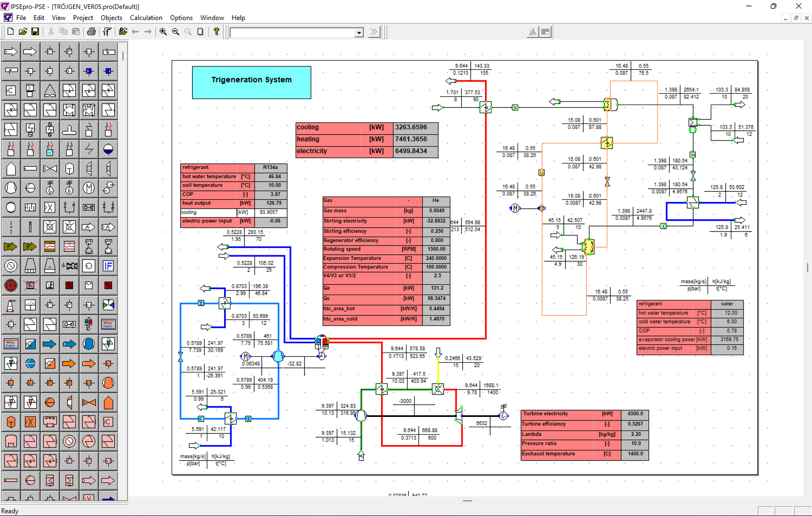Select the orange hexagon 'T' palette icon
The image size is (812, 516).
pos(11,422)
